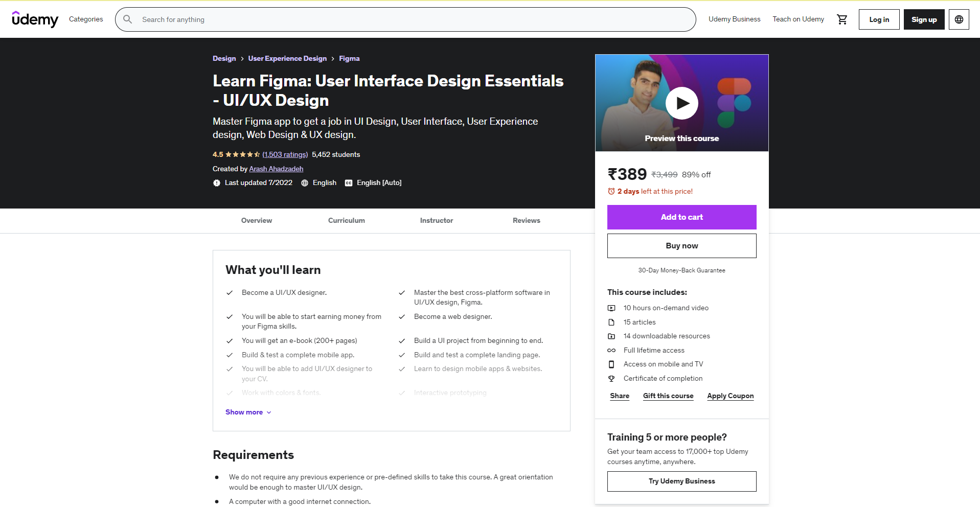This screenshot has height=507, width=980.
Task: Open the Share link
Action: coord(620,396)
